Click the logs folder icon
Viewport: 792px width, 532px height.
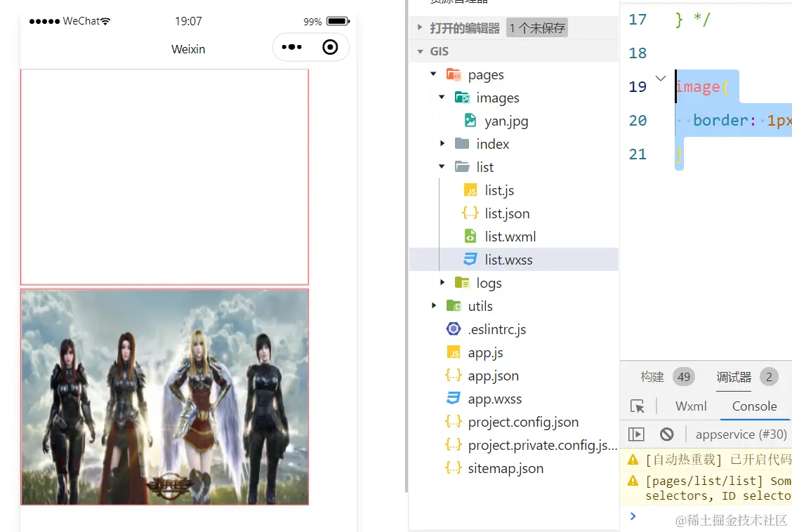coord(462,283)
